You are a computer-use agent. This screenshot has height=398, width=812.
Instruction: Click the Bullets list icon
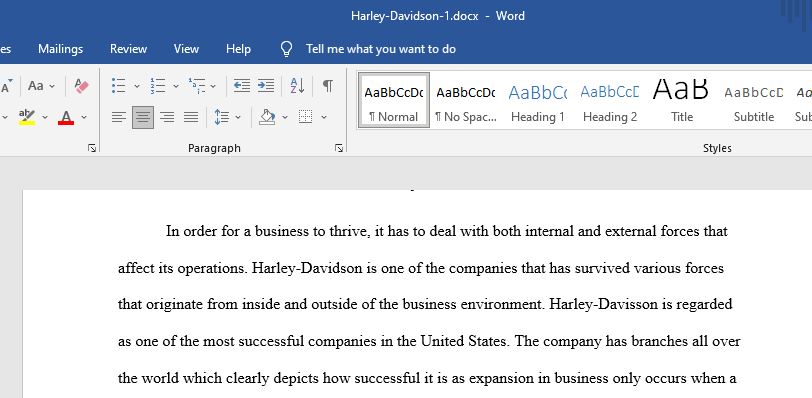click(119, 85)
